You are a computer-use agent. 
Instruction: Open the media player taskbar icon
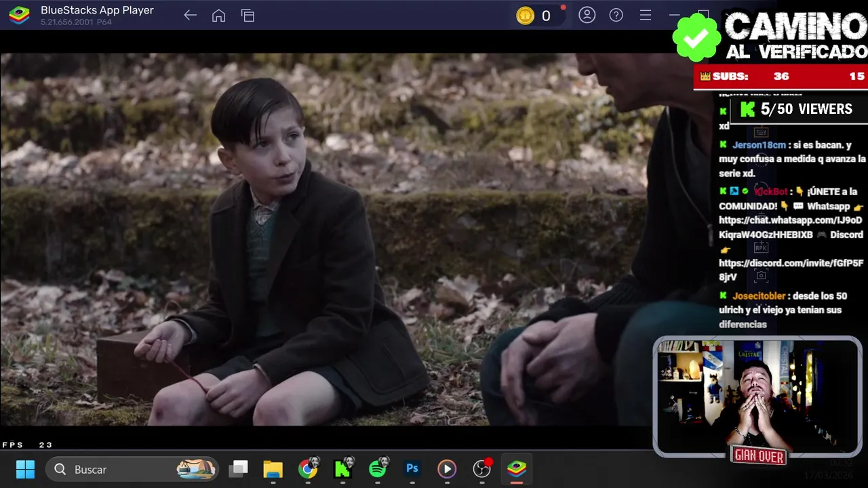pyautogui.click(x=446, y=469)
